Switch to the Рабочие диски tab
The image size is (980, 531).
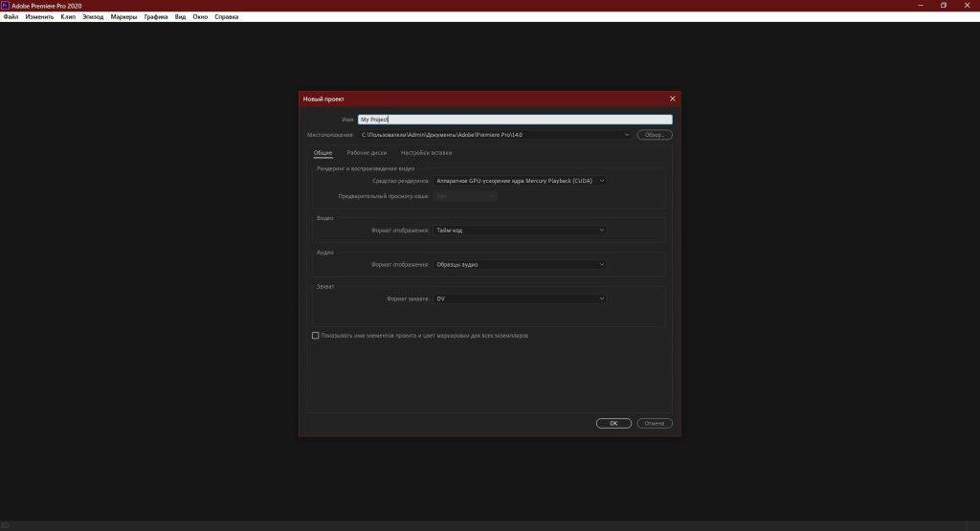tap(367, 153)
